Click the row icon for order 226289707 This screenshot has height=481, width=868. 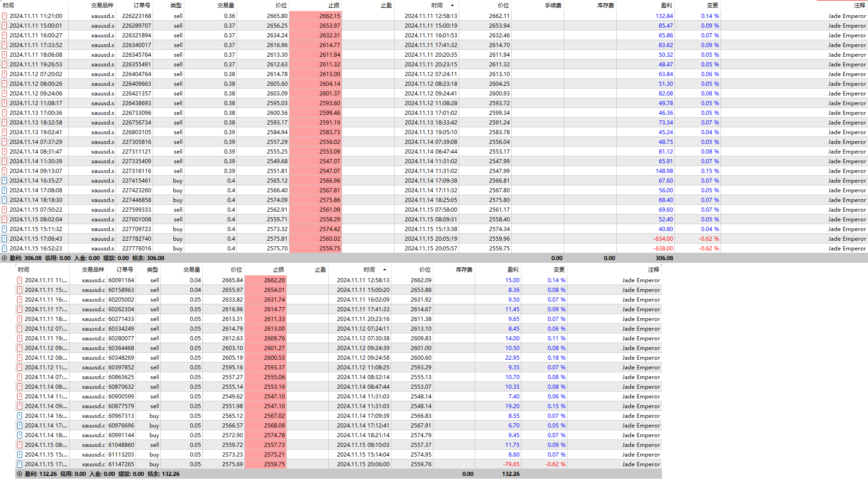(5, 25)
